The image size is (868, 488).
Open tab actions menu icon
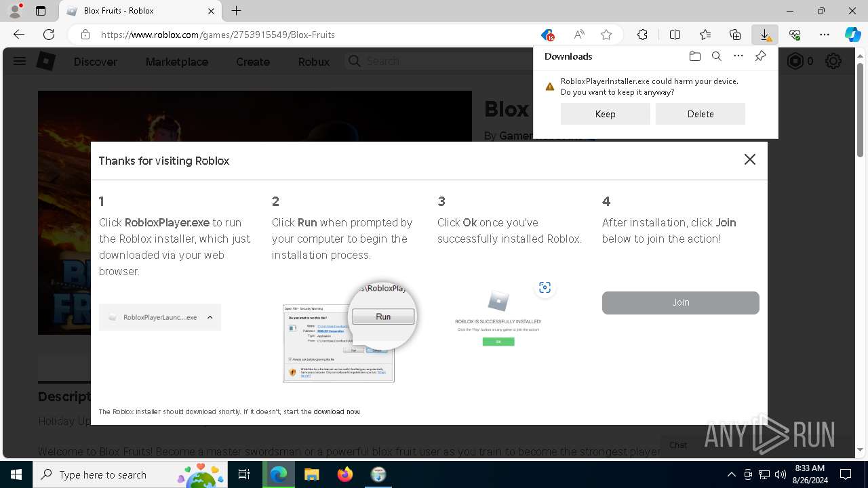tap(41, 11)
